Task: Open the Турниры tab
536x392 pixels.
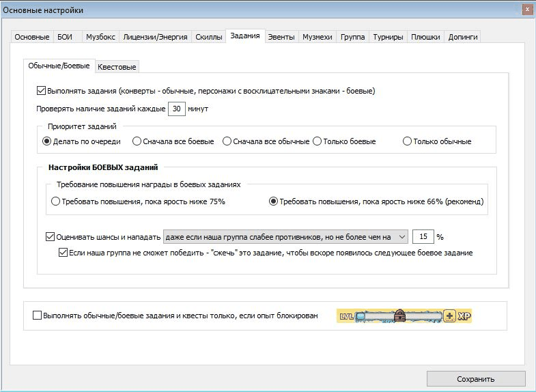Action: 388,37
